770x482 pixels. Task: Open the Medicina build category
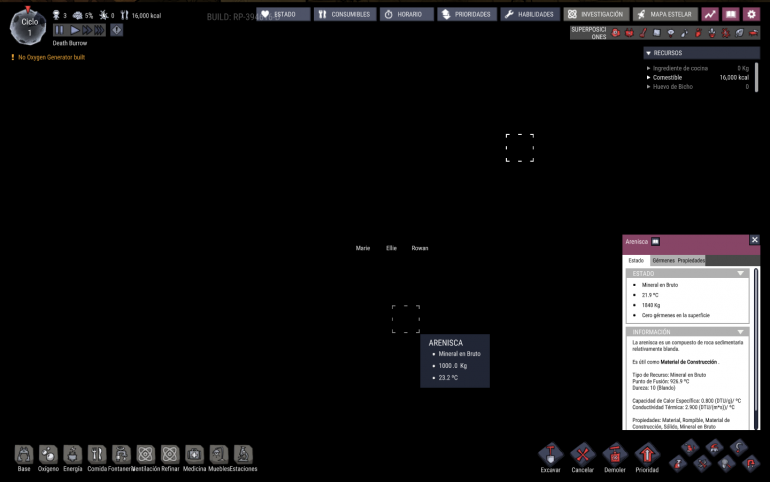tap(194, 455)
